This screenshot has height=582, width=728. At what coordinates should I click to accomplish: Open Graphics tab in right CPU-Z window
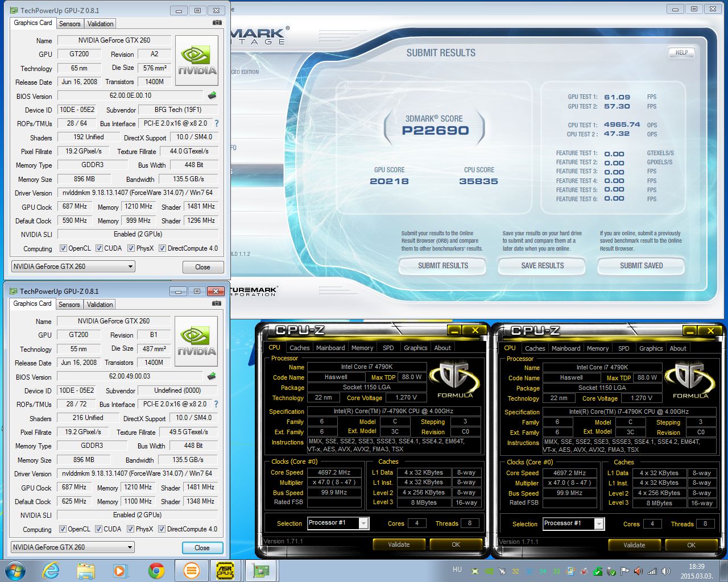click(651, 348)
